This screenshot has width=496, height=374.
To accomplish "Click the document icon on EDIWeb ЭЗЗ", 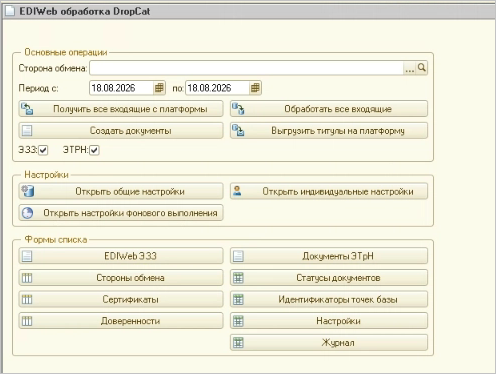I will point(27,256).
